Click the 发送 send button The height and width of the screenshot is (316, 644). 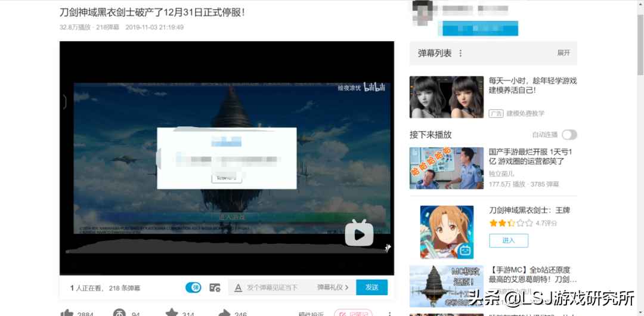(x=371, y=287)
